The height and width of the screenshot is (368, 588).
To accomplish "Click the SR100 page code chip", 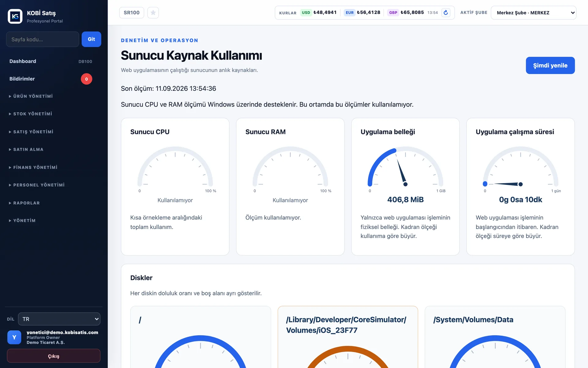I will 132,13.
